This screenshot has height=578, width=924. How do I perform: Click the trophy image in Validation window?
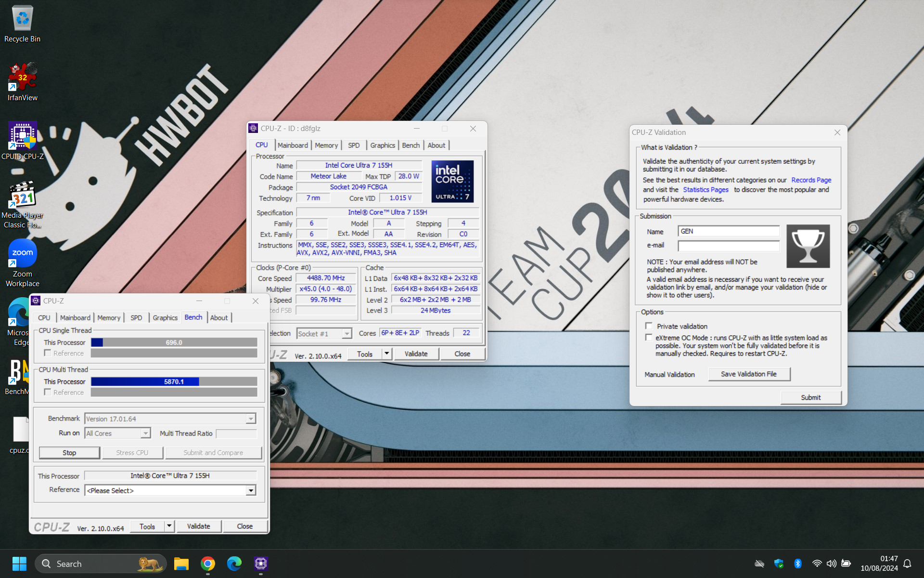[x=808, y=246]
